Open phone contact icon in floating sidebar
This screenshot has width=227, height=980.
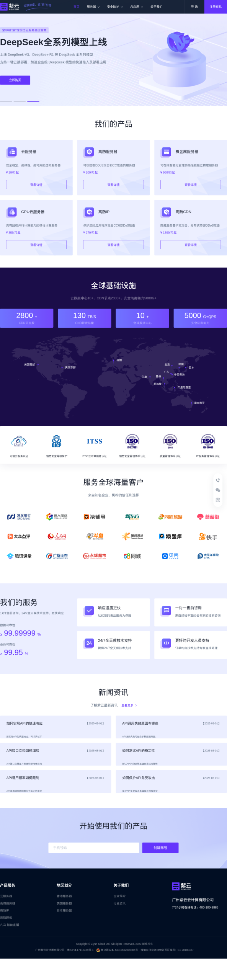(x=218, y=480)
